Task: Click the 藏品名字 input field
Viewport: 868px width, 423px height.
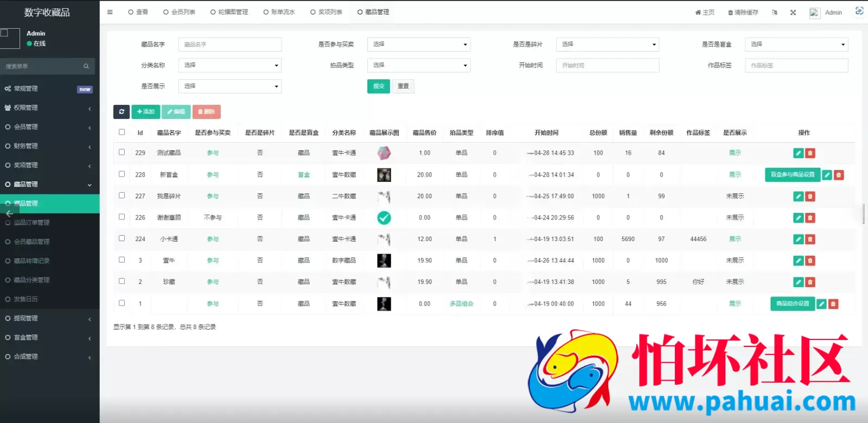Action: coord(230,45)
